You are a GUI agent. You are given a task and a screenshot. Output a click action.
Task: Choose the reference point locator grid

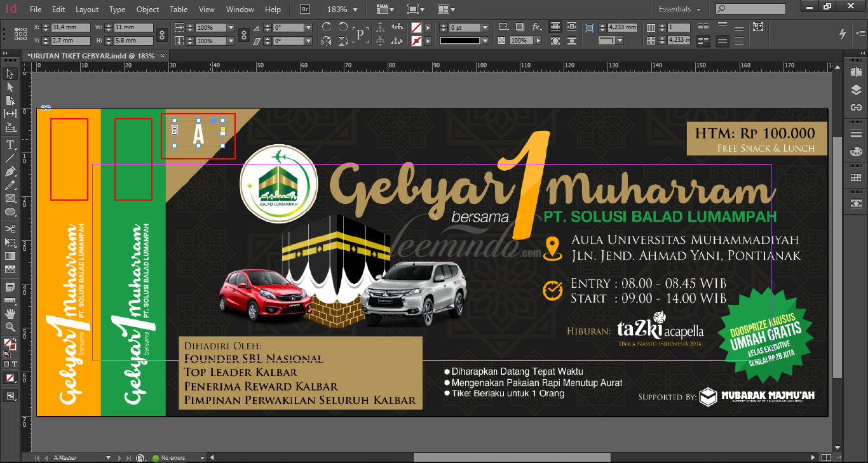point(20,34)
